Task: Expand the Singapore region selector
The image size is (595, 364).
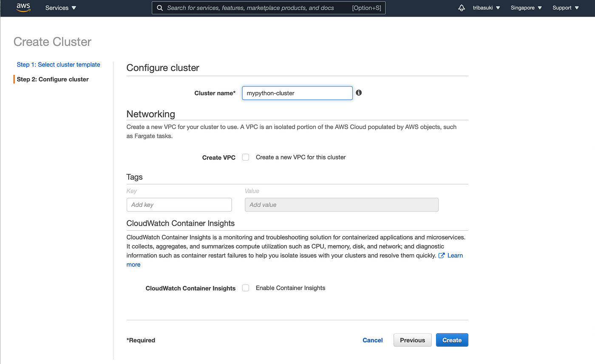Action: click(x=526, y=8)
